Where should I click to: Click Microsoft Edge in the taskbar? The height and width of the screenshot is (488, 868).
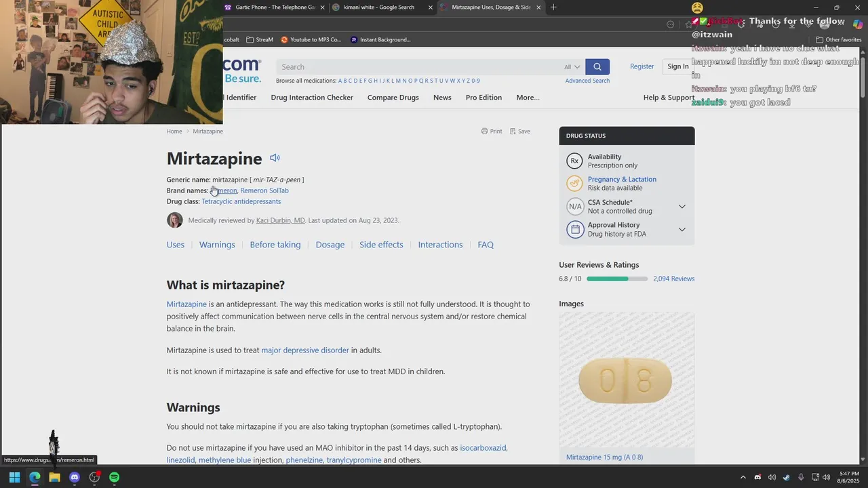(x=35, y=477)
